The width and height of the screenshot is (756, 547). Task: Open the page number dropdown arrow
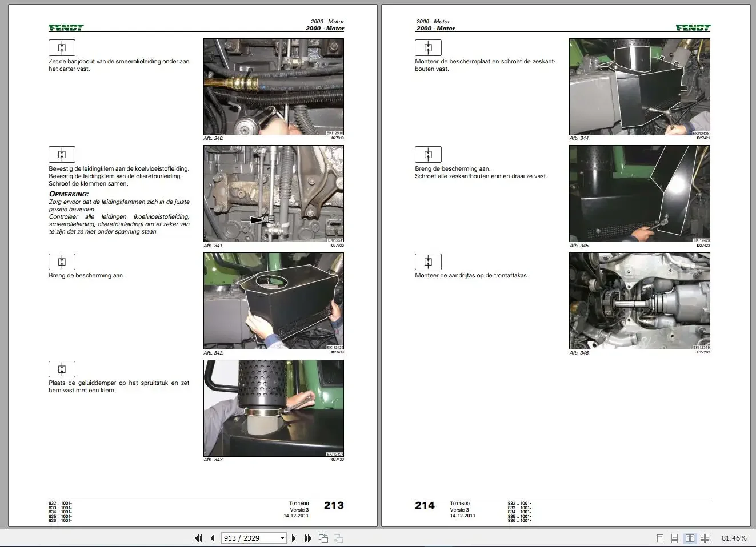tap(282, 538)
